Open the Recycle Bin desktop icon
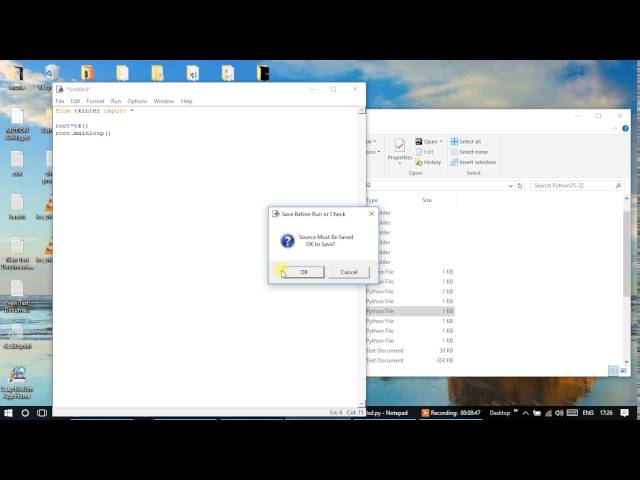 tap(50, 74)
